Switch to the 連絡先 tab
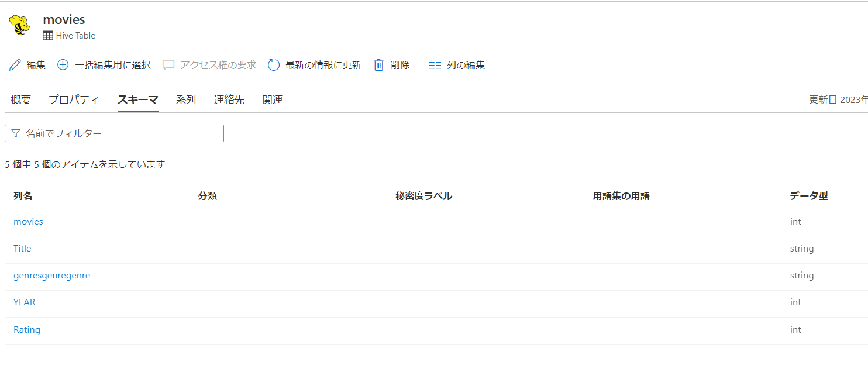 (x=229, y=99)
